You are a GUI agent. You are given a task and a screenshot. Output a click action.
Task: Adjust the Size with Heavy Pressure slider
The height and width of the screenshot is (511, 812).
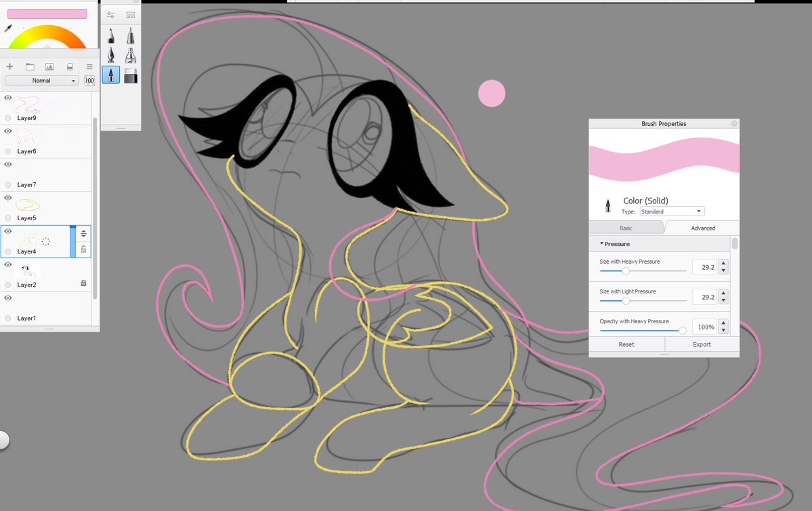pos(643,270)
